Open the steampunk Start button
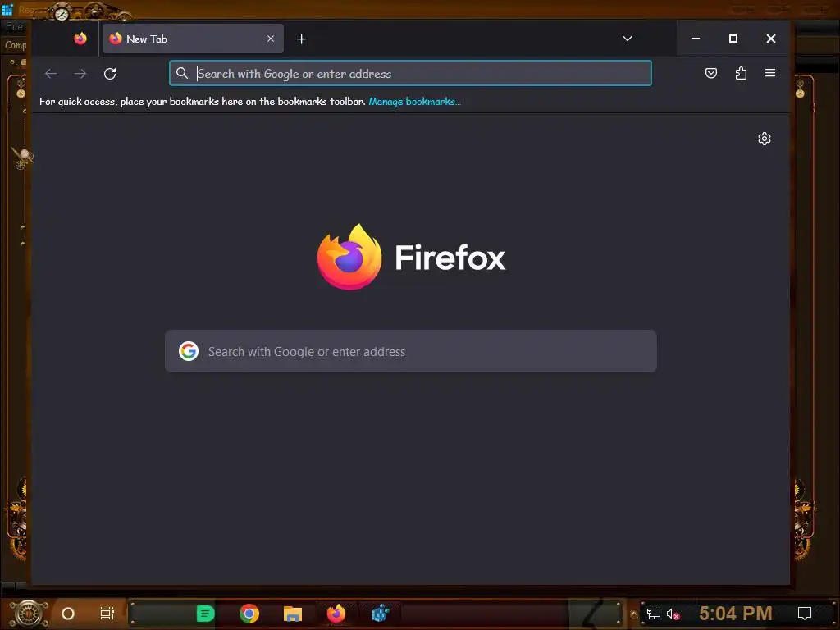This screenshot has width=840, height=630. pyautogui.click(x=28, y=614)
